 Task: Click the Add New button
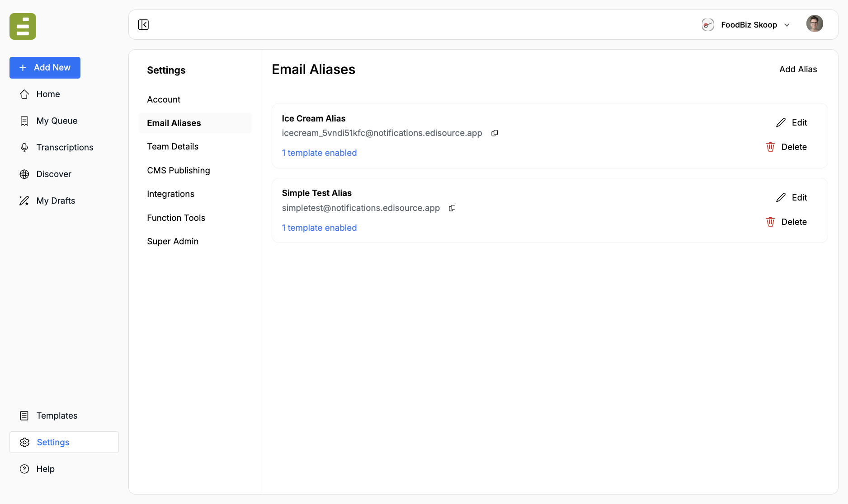tap(45, 68)
